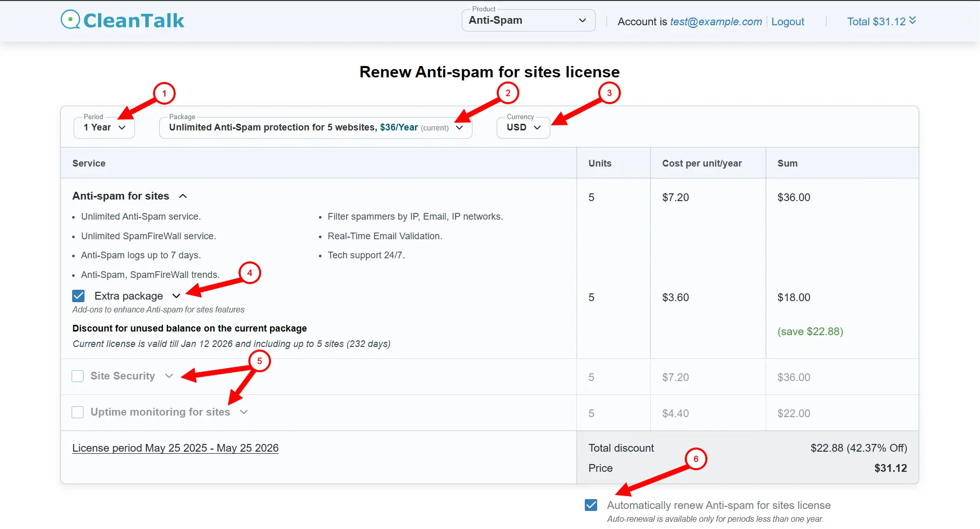Open the test@example.com account link

[716, 22]
